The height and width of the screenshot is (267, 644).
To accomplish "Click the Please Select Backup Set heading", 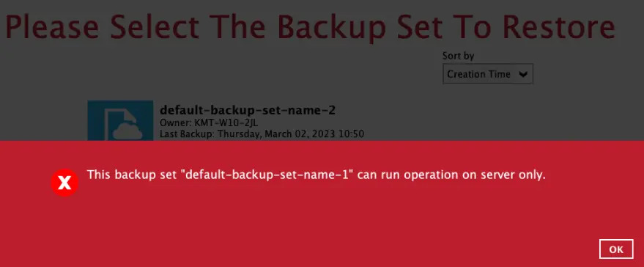I will pyautogui.click(x=310, y=26).
